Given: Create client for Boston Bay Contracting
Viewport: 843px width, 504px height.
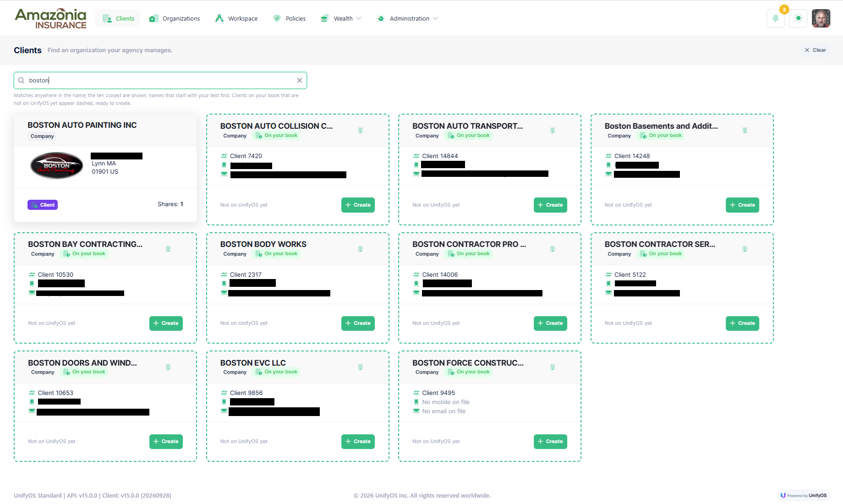Looking at the screenshot, I should [x=166, y=323].
